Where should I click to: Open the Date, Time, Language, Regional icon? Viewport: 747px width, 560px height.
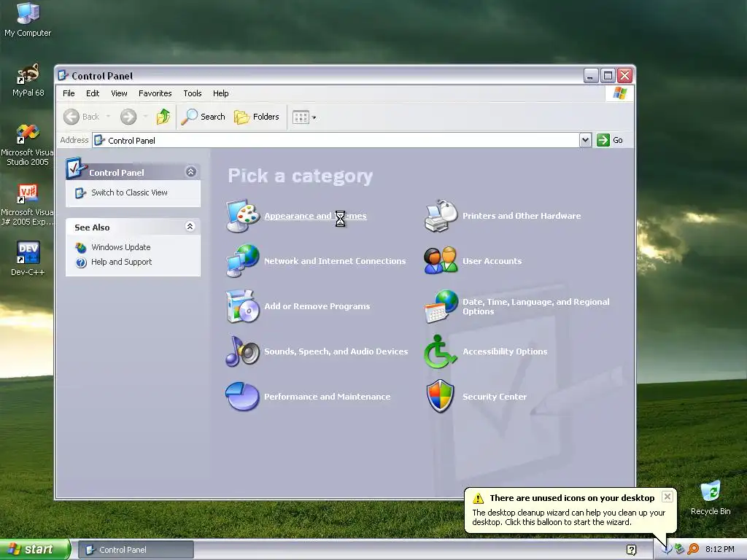441,306
